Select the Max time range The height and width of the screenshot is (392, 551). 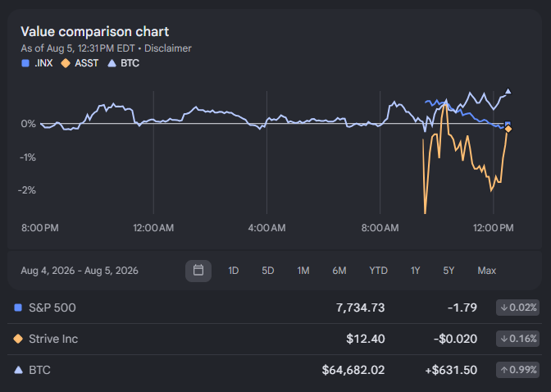click(487, 271)
